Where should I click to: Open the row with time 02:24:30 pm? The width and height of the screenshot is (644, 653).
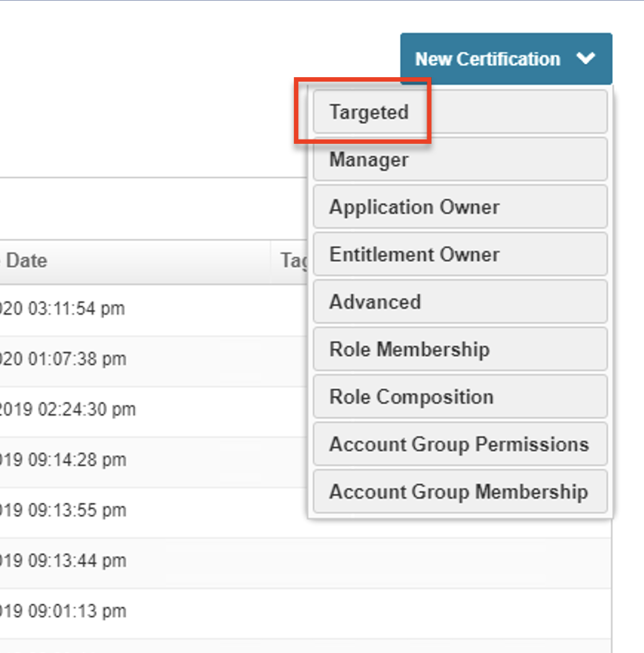[x=68, y=410]
